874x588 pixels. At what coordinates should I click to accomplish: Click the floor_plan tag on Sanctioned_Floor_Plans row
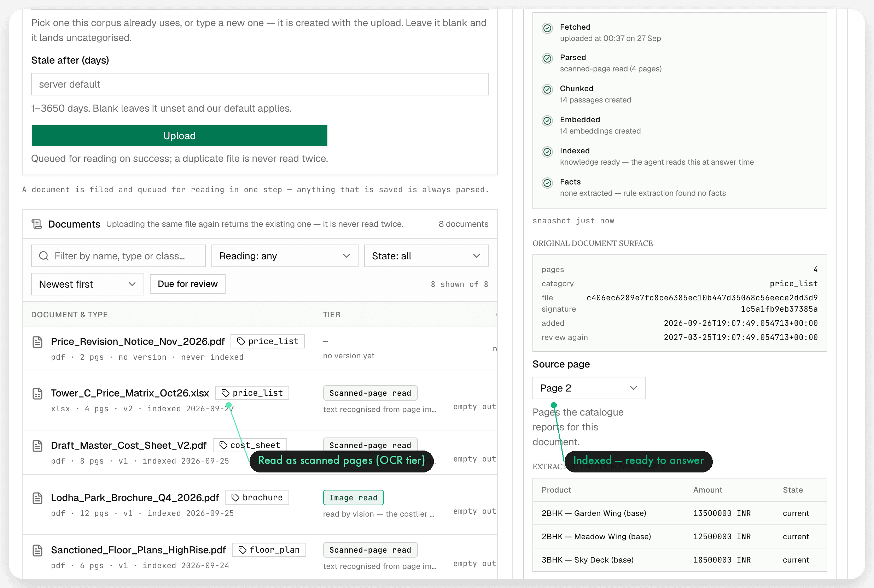coord(269,550)
